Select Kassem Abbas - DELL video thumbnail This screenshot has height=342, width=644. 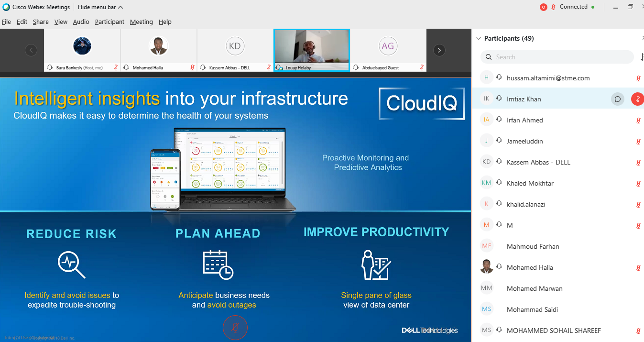click(x=235, y=50)
